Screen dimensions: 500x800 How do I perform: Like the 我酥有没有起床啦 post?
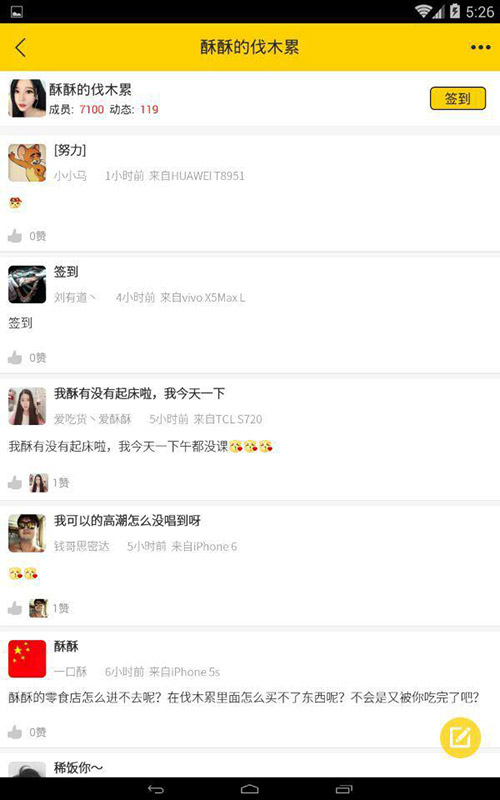click(15, 482)
